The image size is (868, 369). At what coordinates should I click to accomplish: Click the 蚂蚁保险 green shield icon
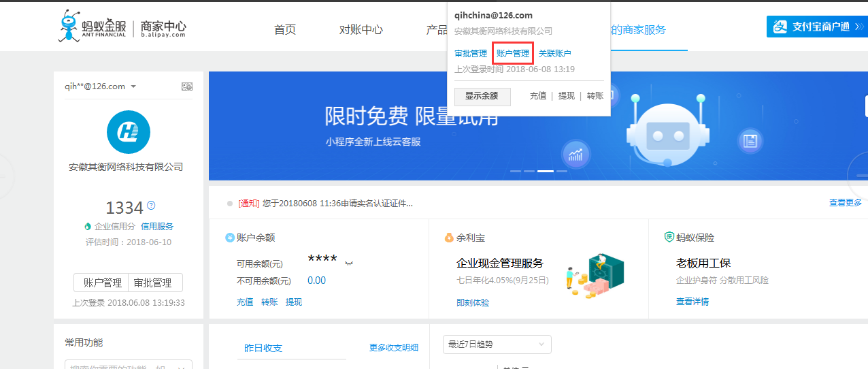(x=669, y=237)
